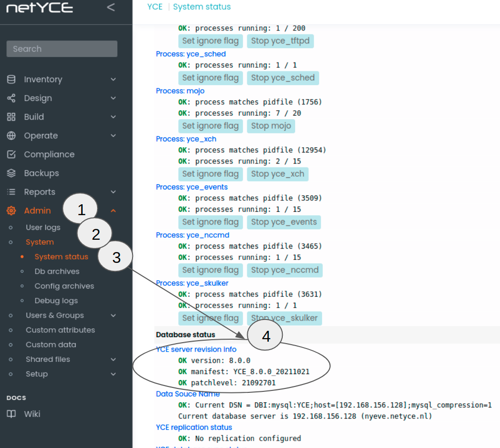This screenshot has width=500, height=448.
Task: Expand the Design menu chevron
Action: 113,98
